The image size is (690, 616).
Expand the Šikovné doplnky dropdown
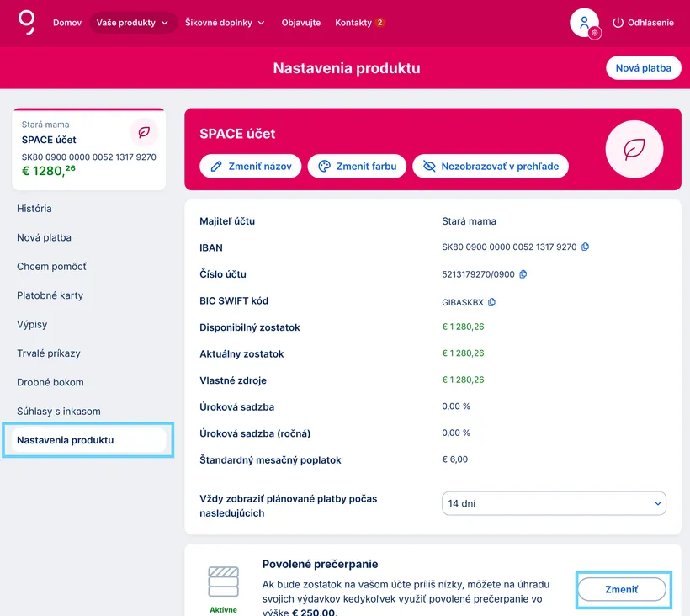(225, 23)
